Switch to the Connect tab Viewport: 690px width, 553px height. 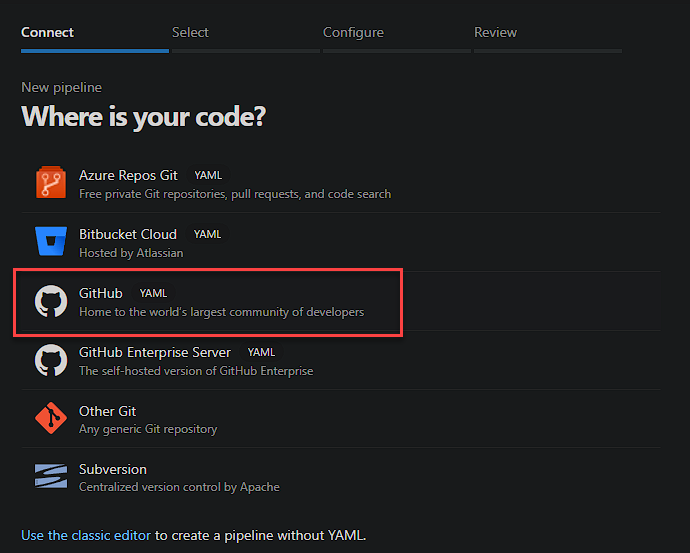[48, 32]
